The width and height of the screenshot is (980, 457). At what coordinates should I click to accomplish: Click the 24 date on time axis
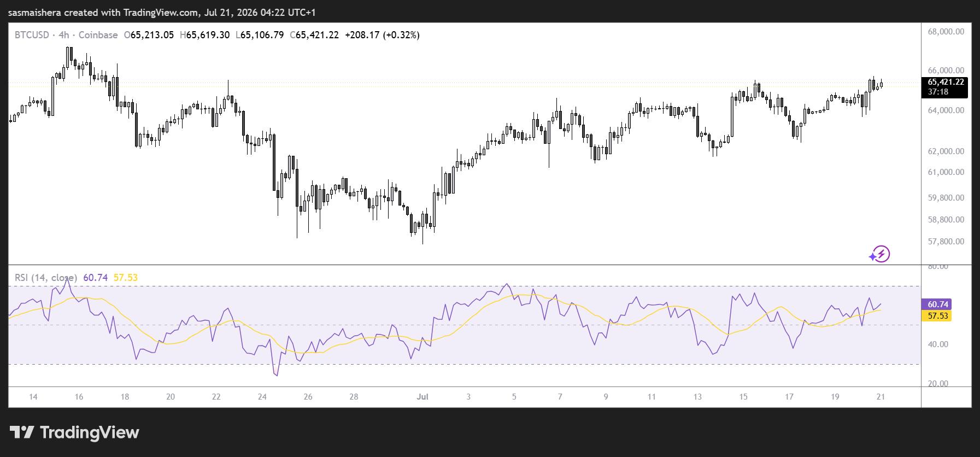(x=262, y=397)
